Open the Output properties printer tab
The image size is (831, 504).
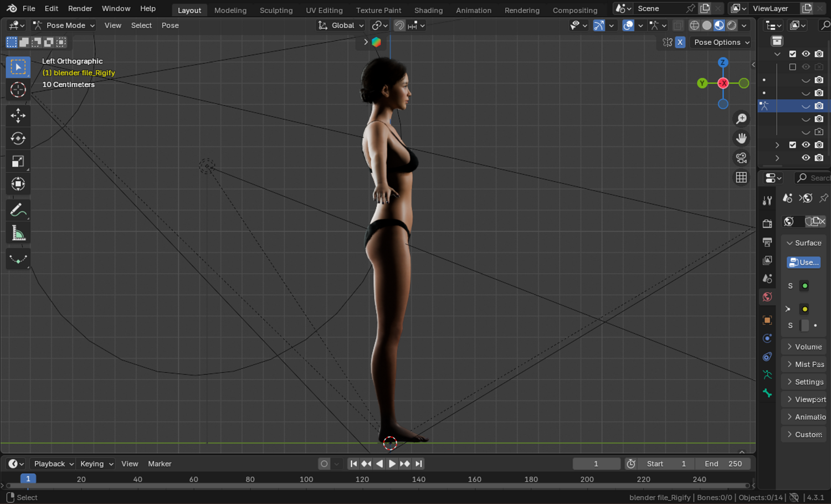click(x=767, y=242)
